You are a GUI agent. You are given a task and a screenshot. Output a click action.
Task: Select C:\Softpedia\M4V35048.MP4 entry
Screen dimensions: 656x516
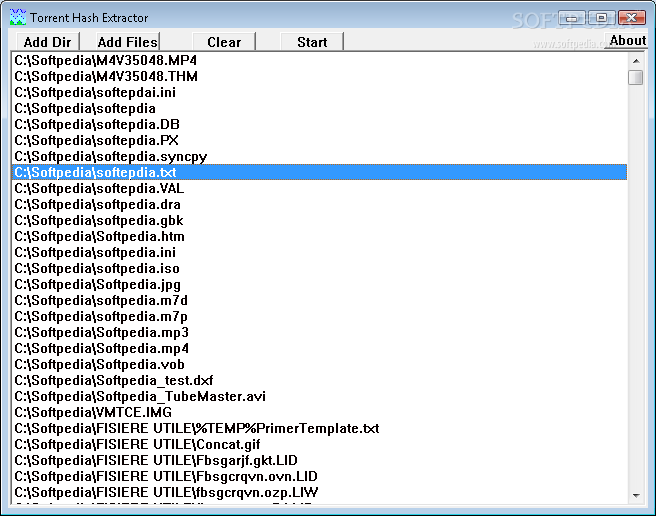click(x=319, y=60)
